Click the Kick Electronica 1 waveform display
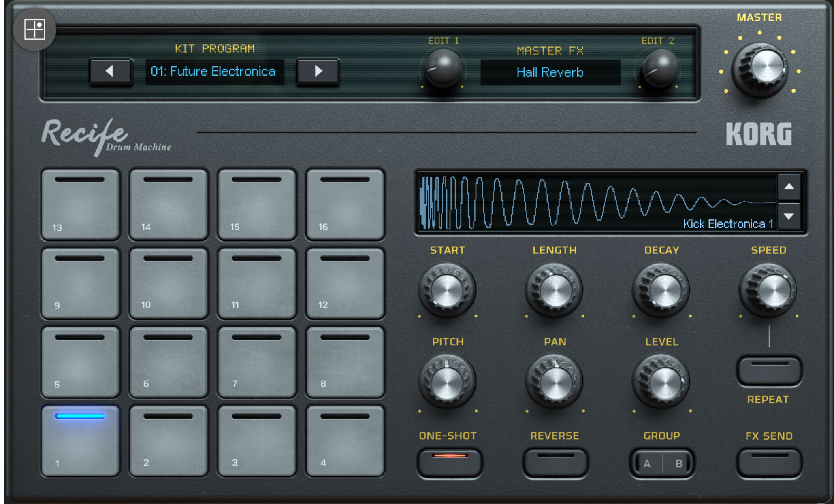The image size is (834, 504). point(597,202)
